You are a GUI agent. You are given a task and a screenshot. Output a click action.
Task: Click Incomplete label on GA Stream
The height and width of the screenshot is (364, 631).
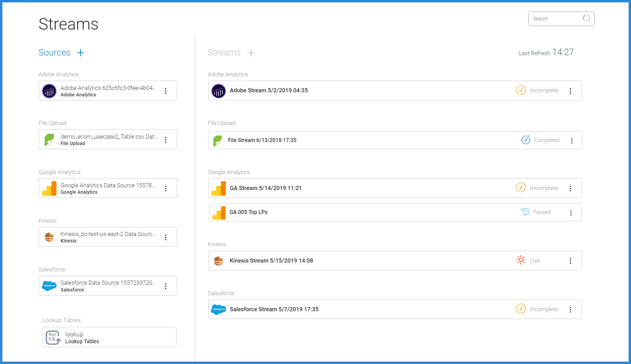pos(544,188)
